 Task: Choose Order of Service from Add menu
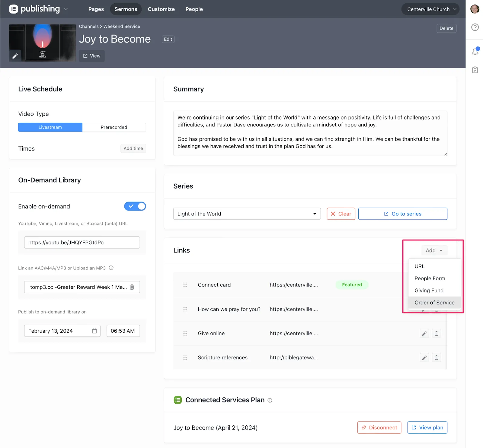[434, 303]
